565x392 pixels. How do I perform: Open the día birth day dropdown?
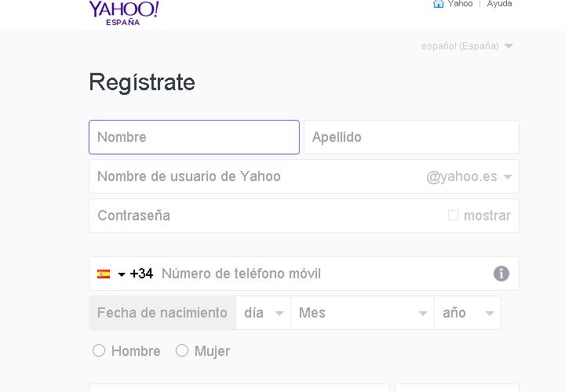click(x=264, y=313)
